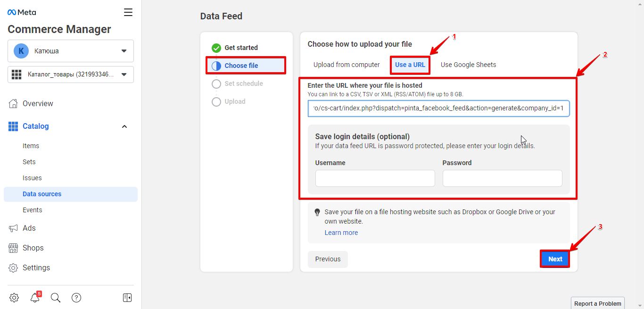Screen dimensions: 644x309
Task: Click the Settings gear icon
Action: [14, 267]
